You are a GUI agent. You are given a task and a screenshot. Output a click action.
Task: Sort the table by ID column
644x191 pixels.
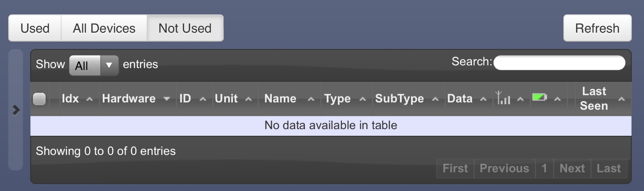point(194,98)
